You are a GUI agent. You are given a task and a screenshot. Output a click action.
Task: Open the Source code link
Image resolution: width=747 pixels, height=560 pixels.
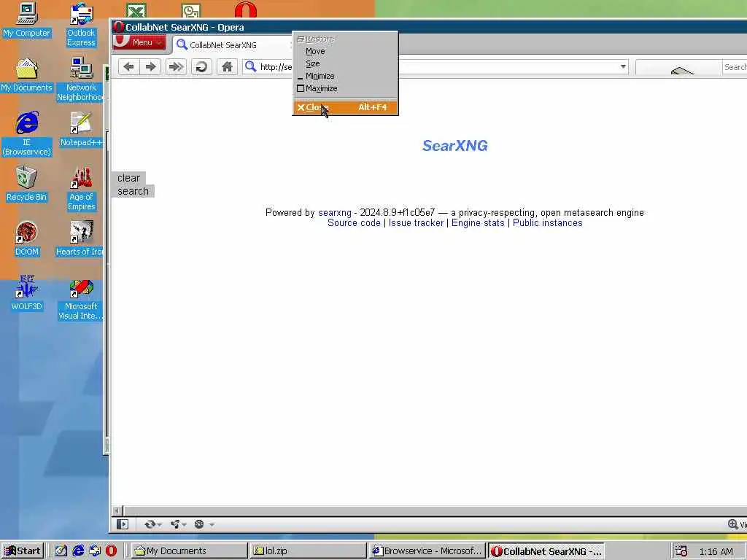click(x=354, y=223)
